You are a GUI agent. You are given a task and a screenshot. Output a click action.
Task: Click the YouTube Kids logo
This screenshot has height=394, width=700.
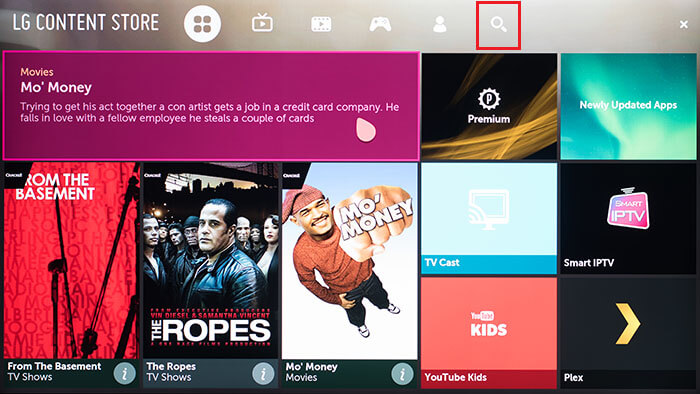point(489,324)
